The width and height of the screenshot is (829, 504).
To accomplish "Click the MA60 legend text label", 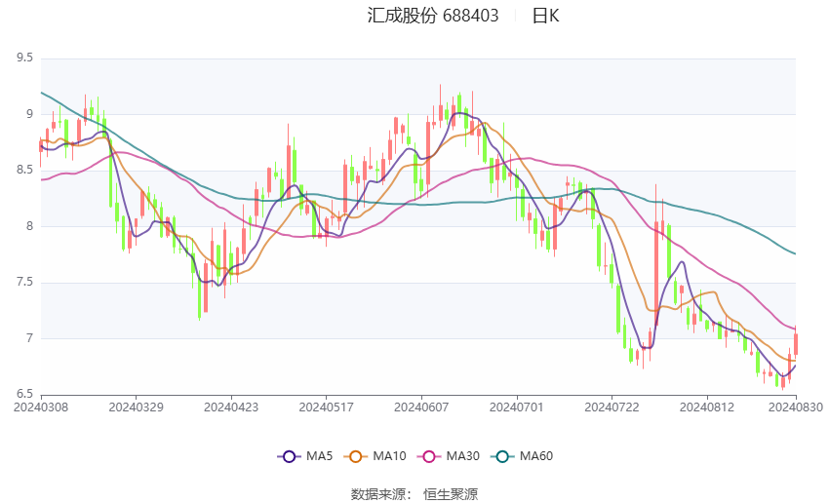I will click(536, 456).
